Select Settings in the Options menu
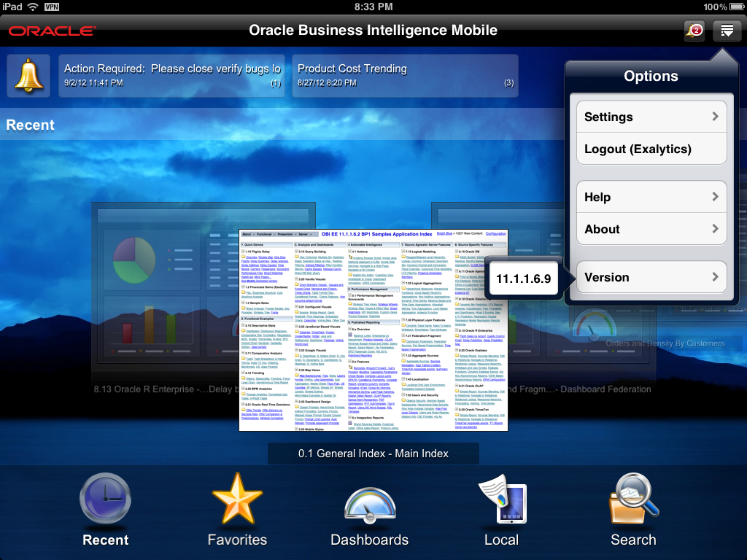 click(x=651, y=117)
